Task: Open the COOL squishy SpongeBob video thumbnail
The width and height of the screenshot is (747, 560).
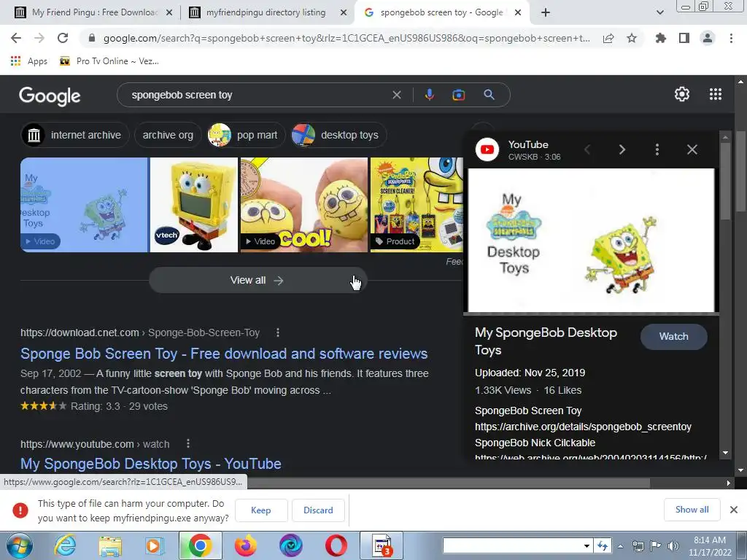Action: 304,205
